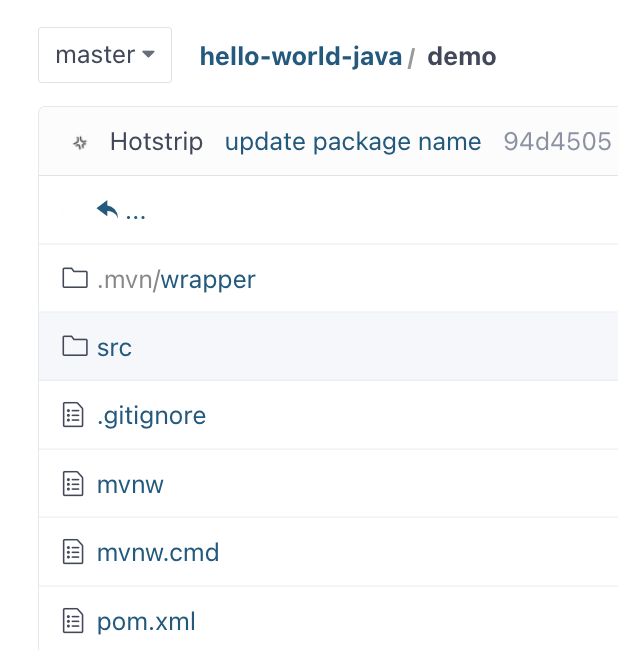Image resolution: width=618 pixels, height=650 pixels.
Task: Click the src folder icon
Action: pyautogui.click(x=74, y=346)
